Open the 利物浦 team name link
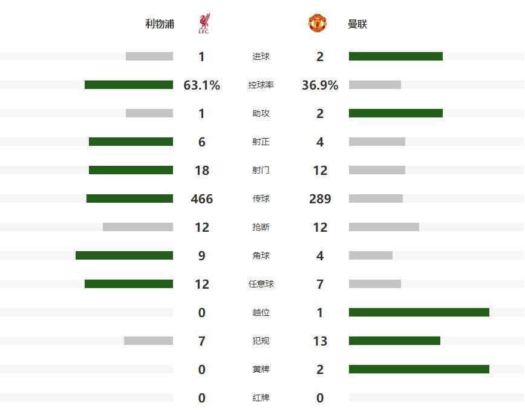 point(160,24)
